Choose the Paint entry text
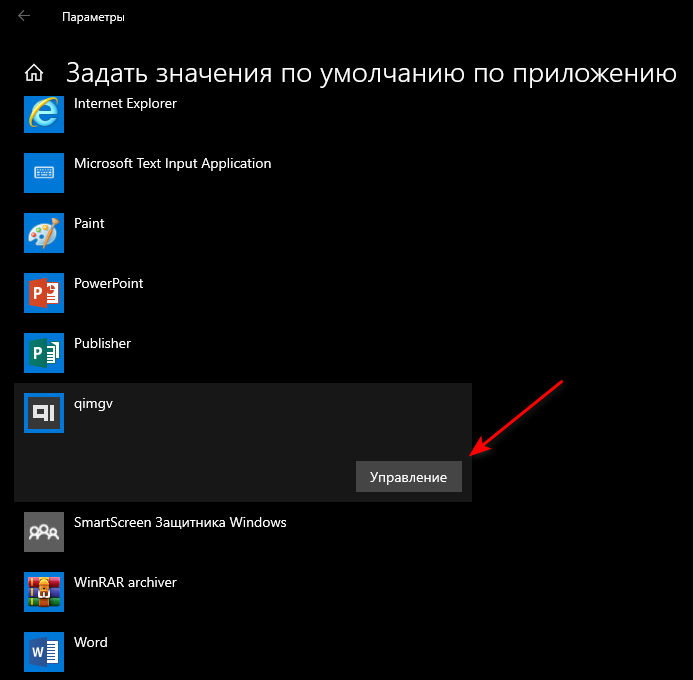This screenshot has width=693, height=680. pyautogui.click(x=89, y=223)
